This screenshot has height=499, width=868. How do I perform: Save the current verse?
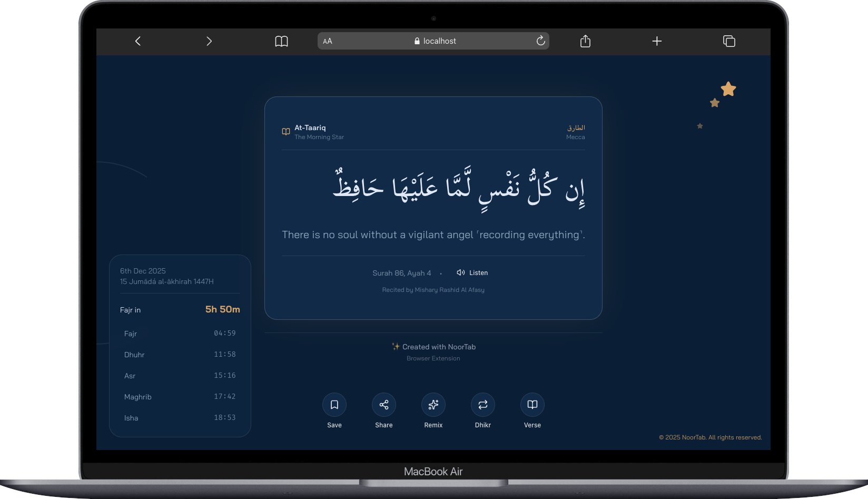tap(334, 404)
